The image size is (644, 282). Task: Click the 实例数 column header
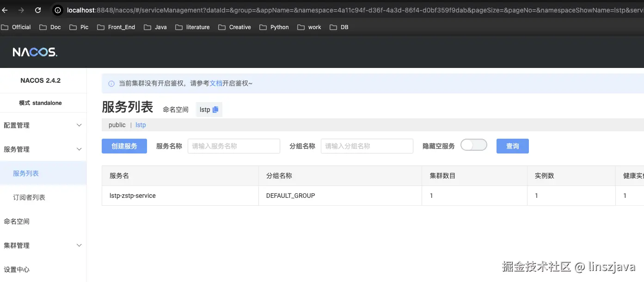click(x=571, y=176)
